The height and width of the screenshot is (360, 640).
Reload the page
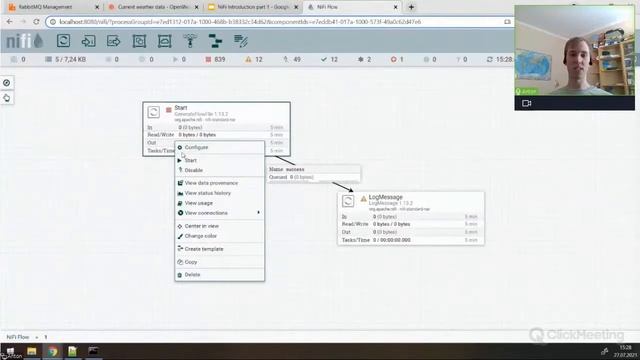36,22
